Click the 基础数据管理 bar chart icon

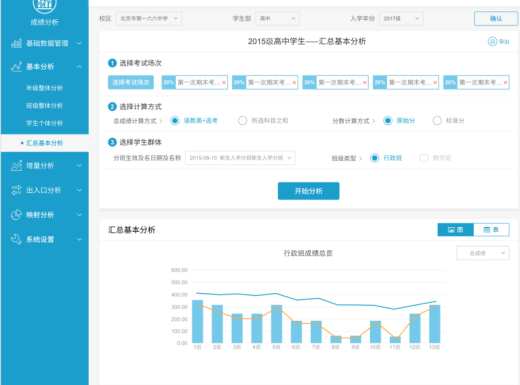pos(16,43)
